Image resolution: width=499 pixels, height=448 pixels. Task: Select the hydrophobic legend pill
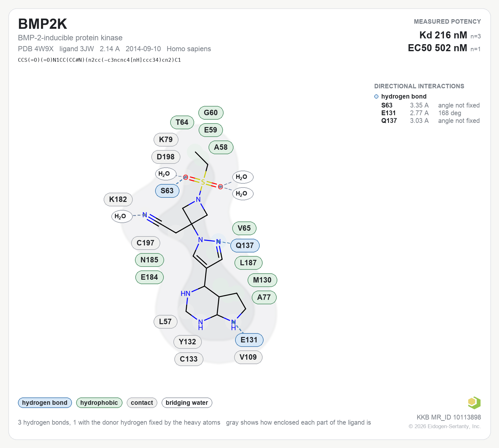99,403
